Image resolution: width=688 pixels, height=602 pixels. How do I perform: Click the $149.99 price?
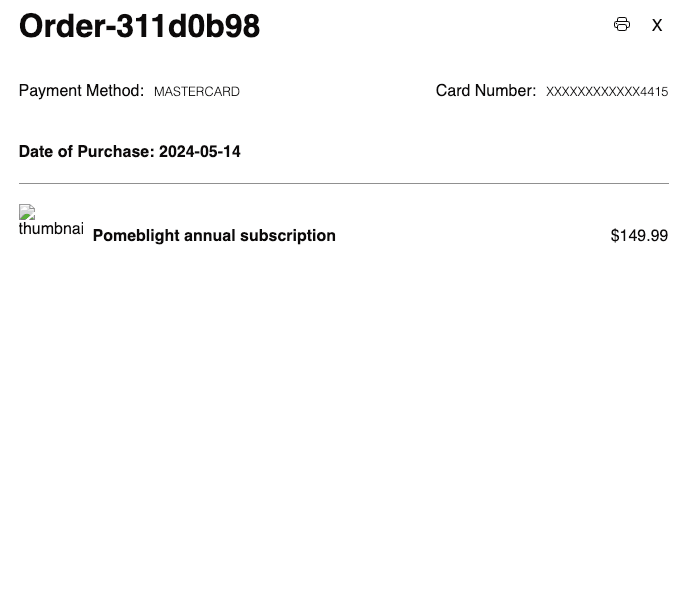point(639,236)
